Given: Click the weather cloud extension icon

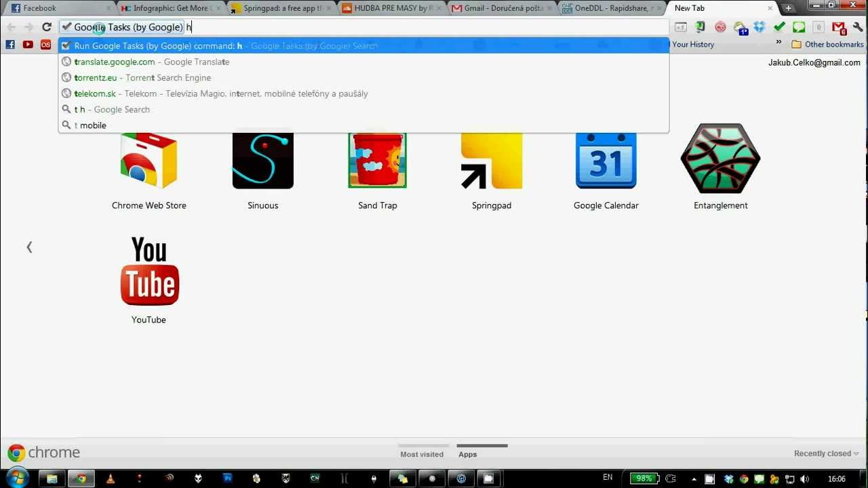Looking at the screenshot, I should click(x=740, y=28).
